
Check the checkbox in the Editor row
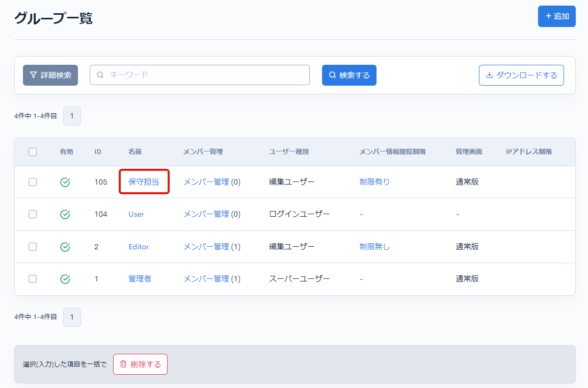pyautogui.click(x=33, y=247)
